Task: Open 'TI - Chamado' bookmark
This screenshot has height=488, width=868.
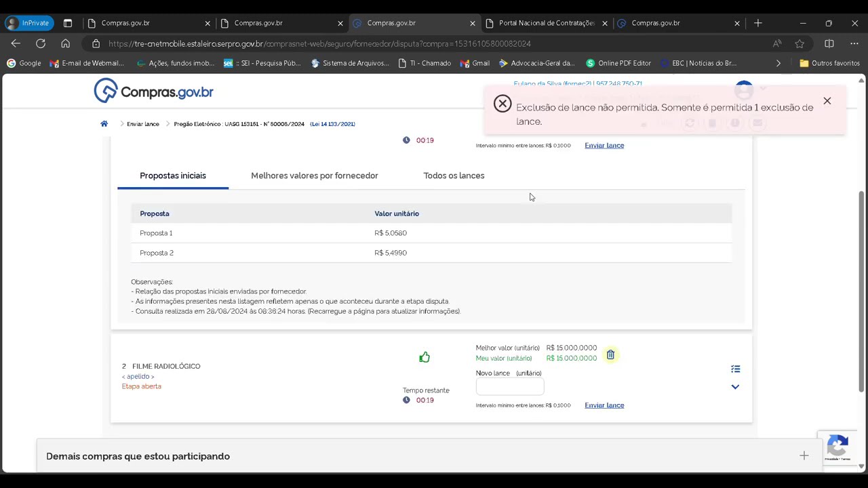Action: coord(425,63)
